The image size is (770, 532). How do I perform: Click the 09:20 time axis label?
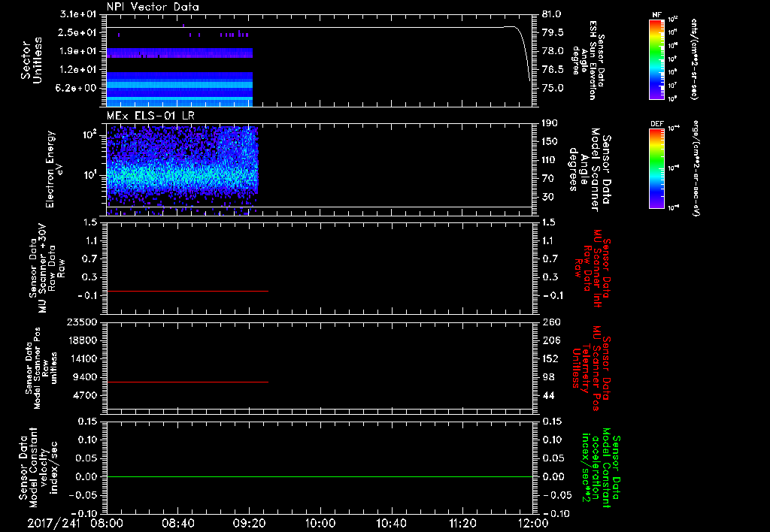249,523
